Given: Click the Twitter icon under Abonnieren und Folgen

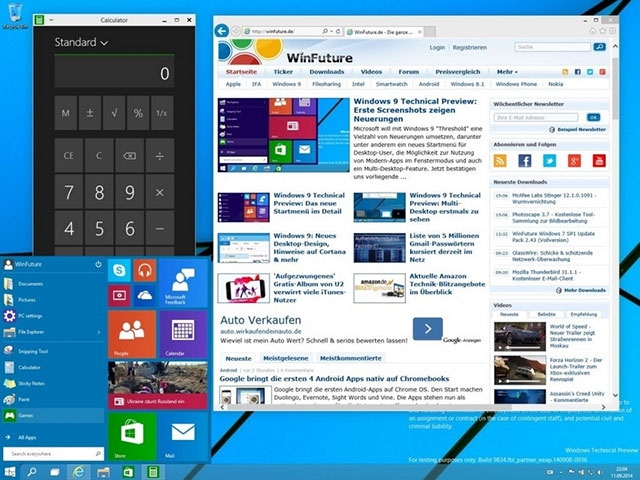Looking at the screenshot, I should click(x=549, y=160).
